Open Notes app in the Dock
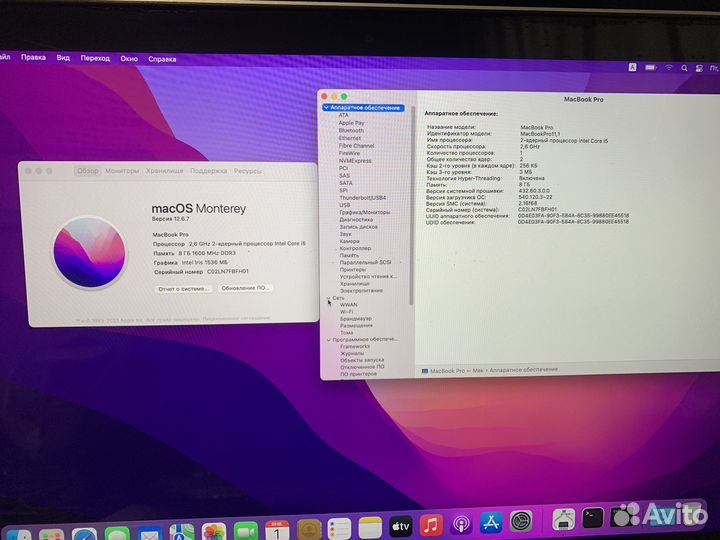720x540 pixels. [370, 527]
